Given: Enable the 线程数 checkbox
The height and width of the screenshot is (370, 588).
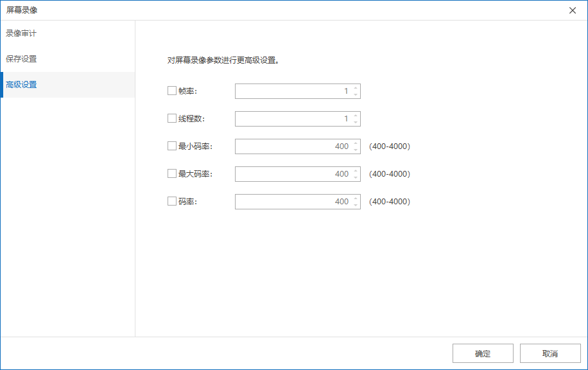Looking at the screenshot, I should (171, 119).
